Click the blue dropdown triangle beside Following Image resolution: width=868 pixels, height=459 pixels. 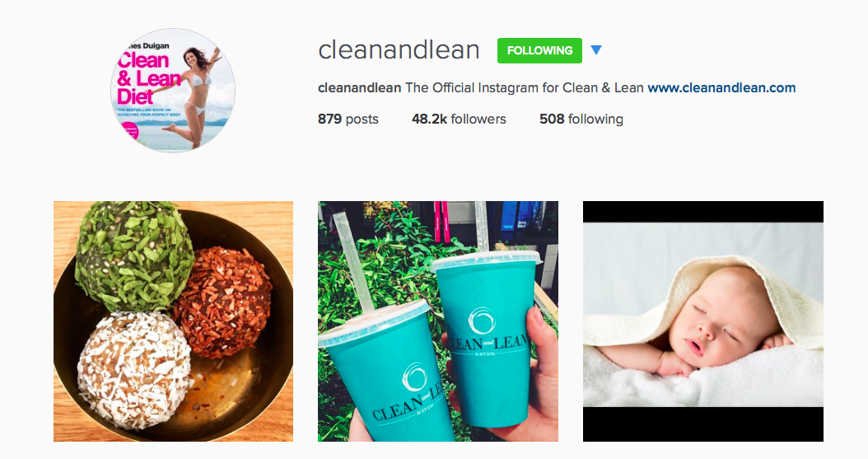coord(595,50)
